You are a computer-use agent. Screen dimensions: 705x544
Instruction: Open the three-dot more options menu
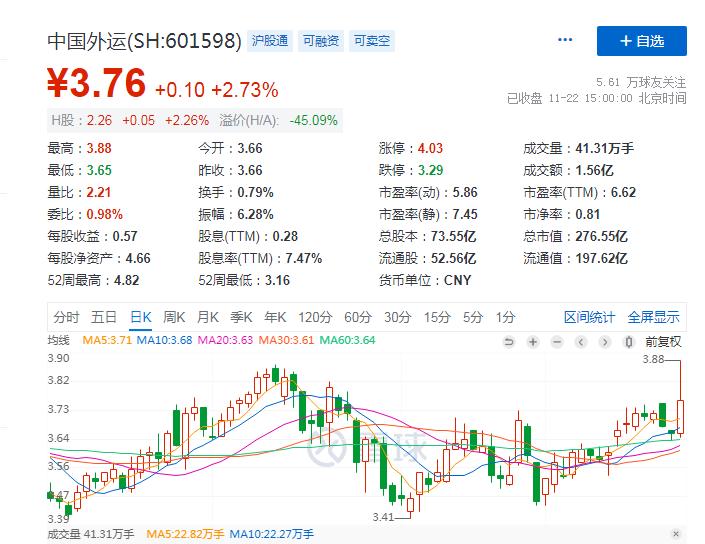point(565,40)
